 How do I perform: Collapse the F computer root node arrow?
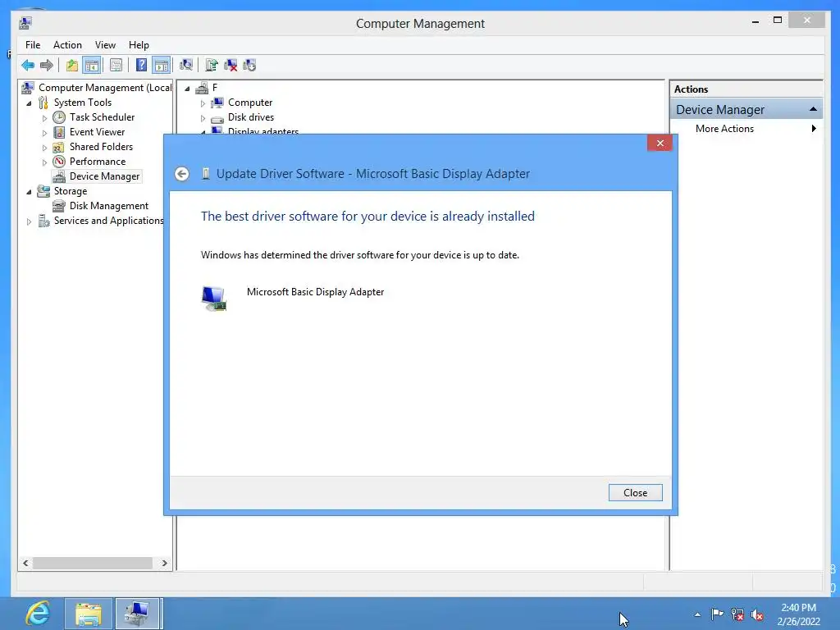(x=187, y=89)
